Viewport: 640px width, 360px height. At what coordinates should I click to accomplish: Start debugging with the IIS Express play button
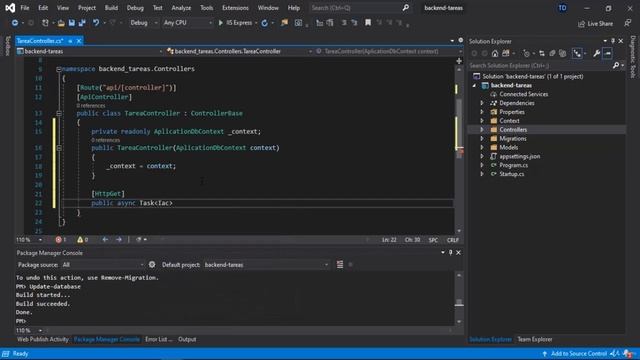(235, 23)
